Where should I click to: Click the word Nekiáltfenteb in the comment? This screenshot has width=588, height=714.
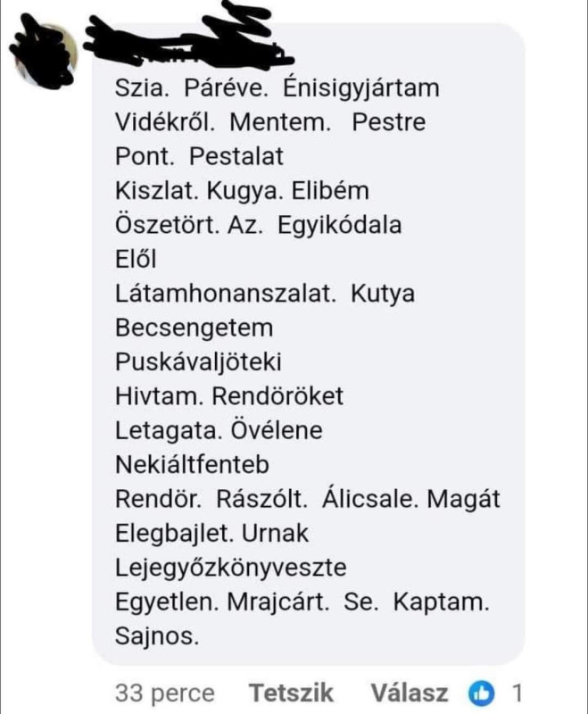point(192,464)
